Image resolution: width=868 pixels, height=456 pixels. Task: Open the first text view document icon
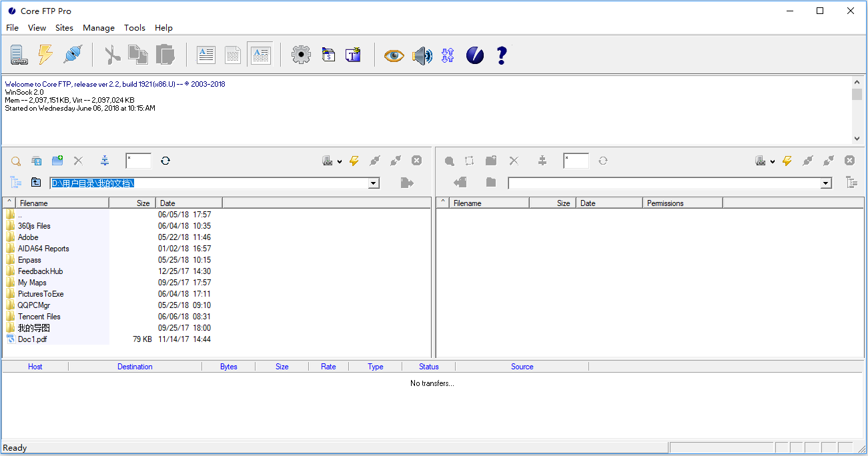(x=206, y=55)
